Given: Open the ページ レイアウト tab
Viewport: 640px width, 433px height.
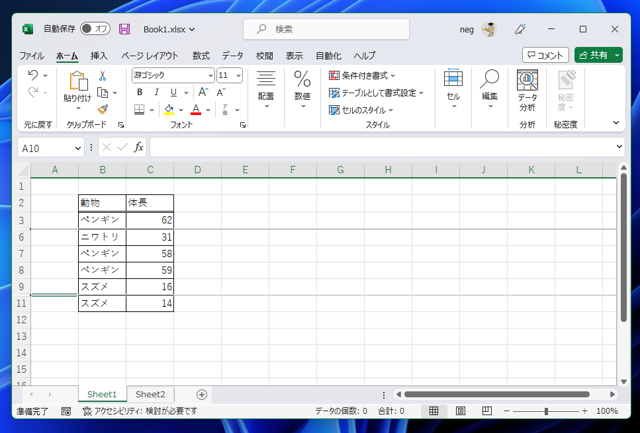Looking at the screenshot, I should click(150, 56).
